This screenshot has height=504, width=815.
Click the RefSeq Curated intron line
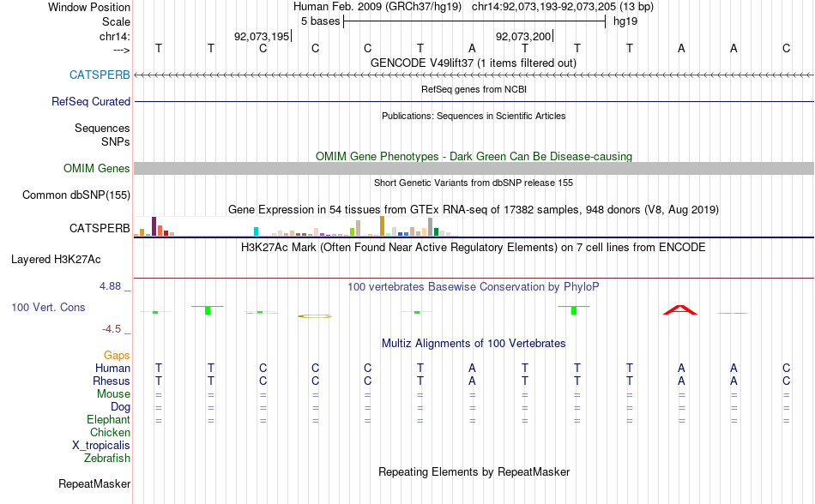[474, 101]
